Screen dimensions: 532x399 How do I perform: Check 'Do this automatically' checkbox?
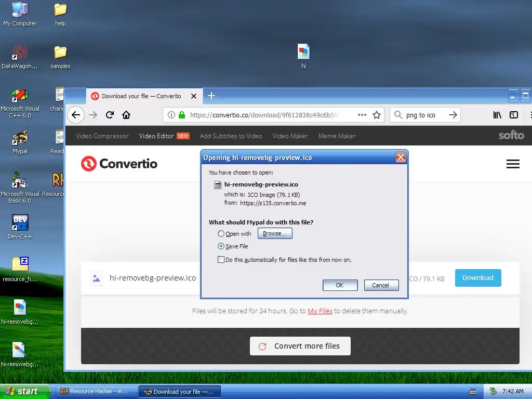tap(221, 260)
